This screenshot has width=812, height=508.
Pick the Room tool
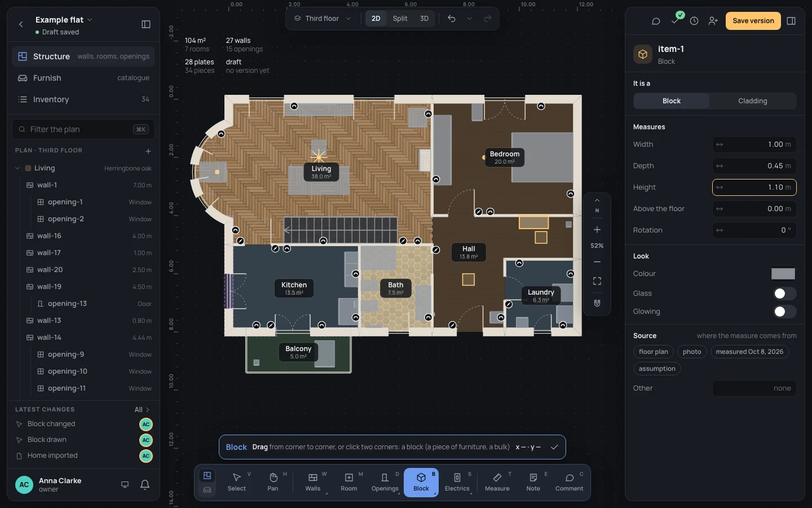tap(349, 482)
